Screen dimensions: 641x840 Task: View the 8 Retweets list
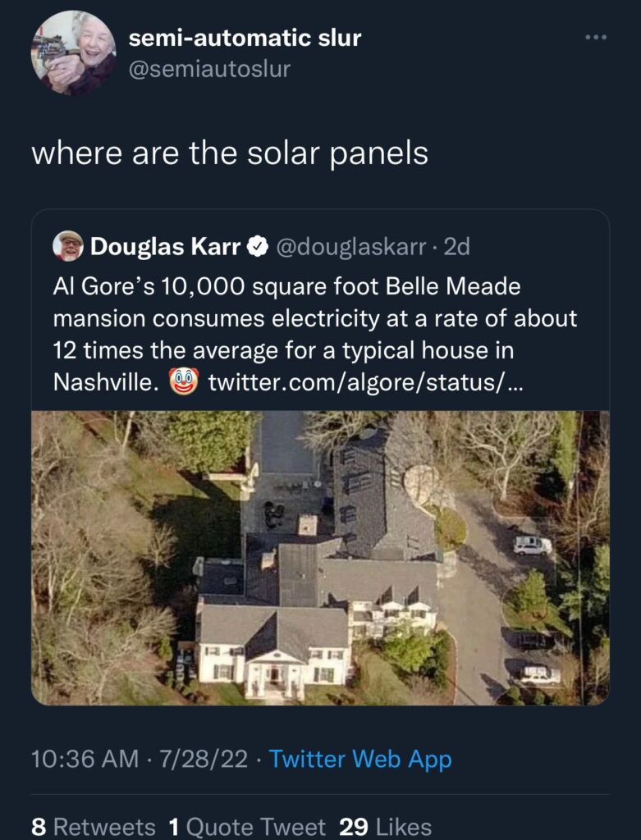tap(94, 827)
